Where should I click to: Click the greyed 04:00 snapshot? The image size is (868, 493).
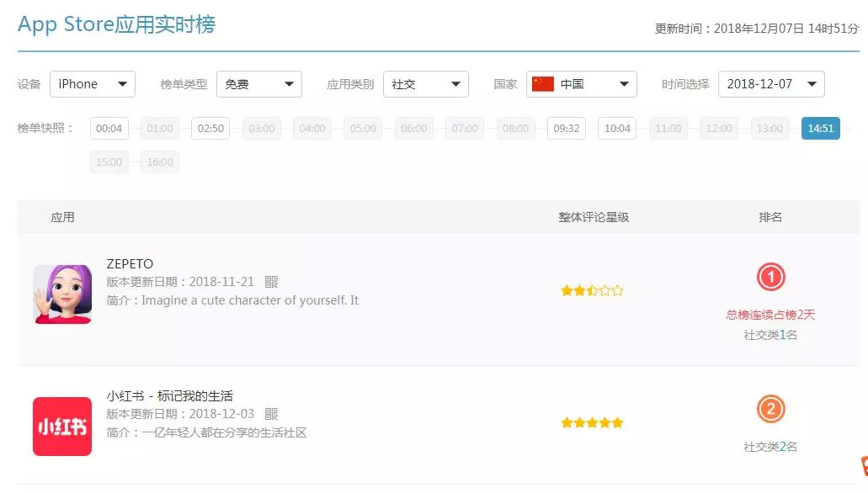(312, 129)
